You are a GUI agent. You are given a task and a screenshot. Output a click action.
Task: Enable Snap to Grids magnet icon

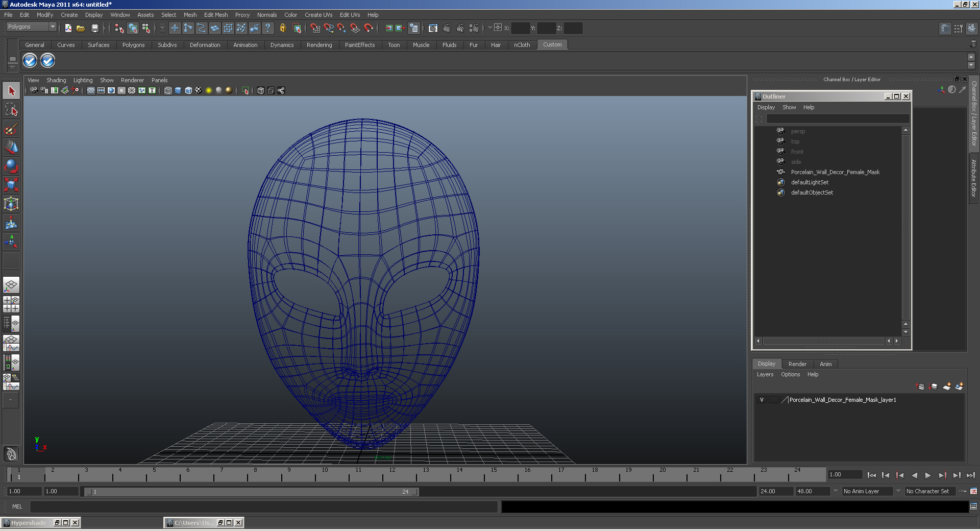click(315, 29)
